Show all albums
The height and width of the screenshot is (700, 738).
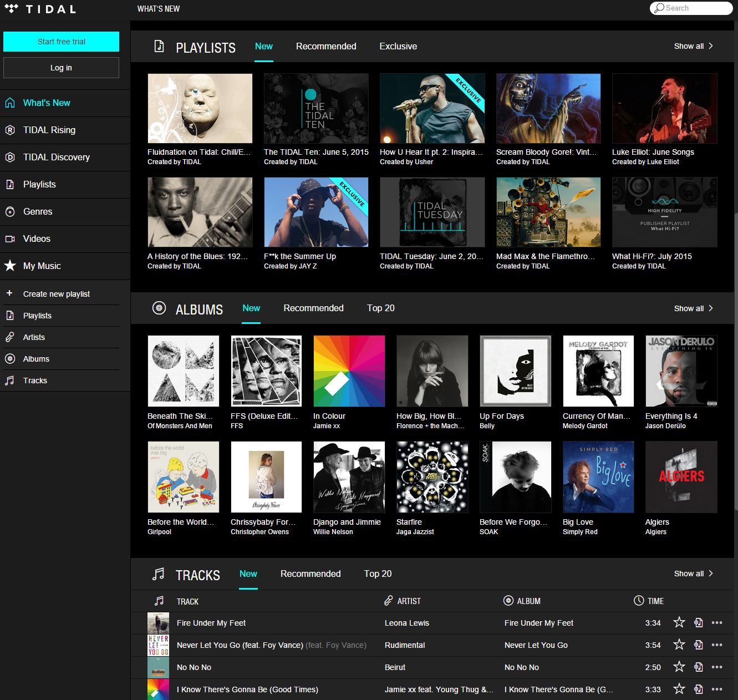[694, 308]
